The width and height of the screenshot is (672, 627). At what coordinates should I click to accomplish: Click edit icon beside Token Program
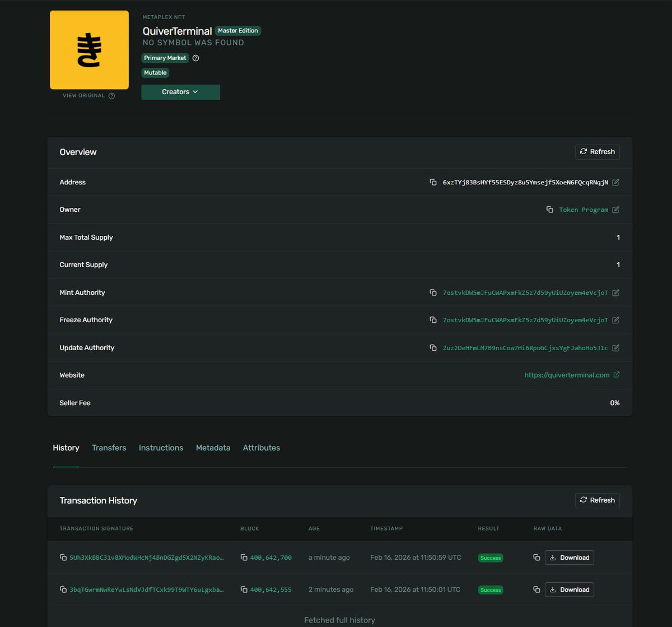[615, 210]
